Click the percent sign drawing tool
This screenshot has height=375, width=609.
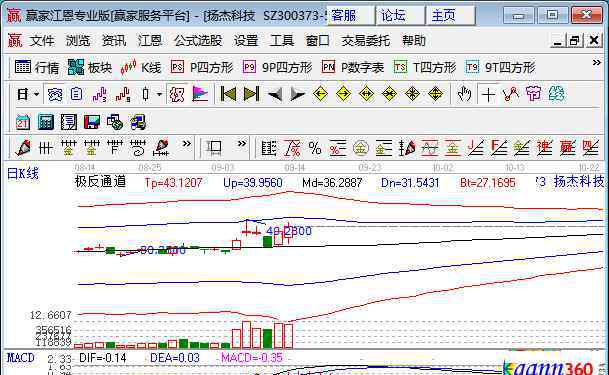tap(315, 148)
